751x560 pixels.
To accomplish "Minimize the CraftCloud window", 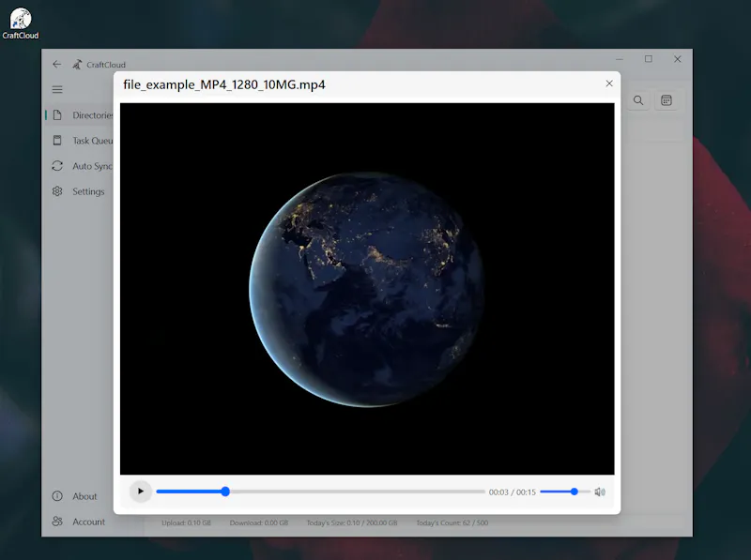I will tap(620, 59).
